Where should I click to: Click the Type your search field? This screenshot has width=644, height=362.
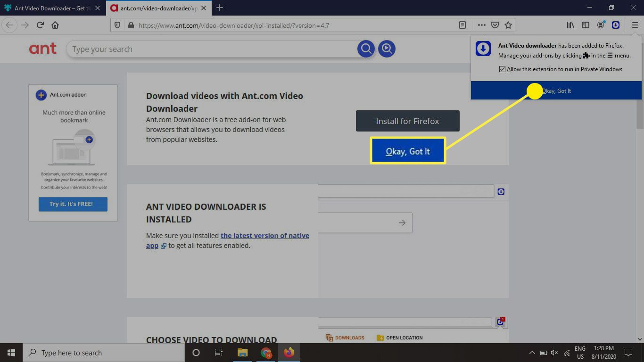pyautogui.click(x=212, y=49)
